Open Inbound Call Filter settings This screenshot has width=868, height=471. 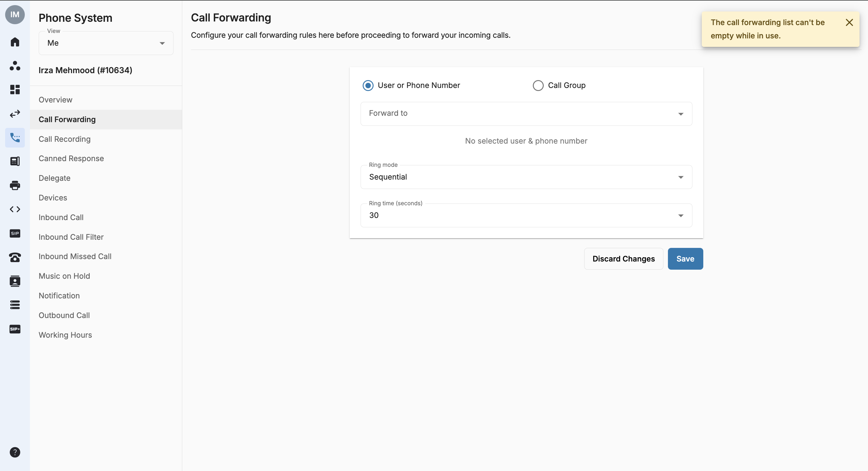click(106, 237)
